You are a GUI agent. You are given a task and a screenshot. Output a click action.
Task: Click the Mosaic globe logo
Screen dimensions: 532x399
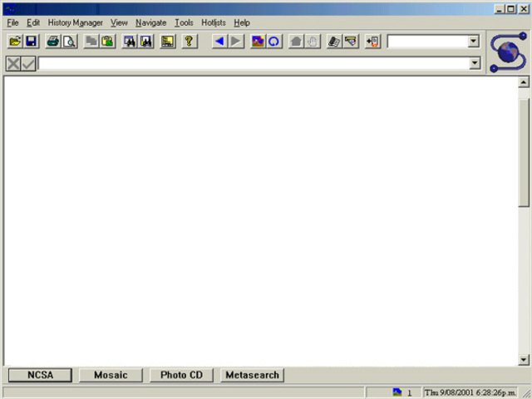click(x=508, y=52)
